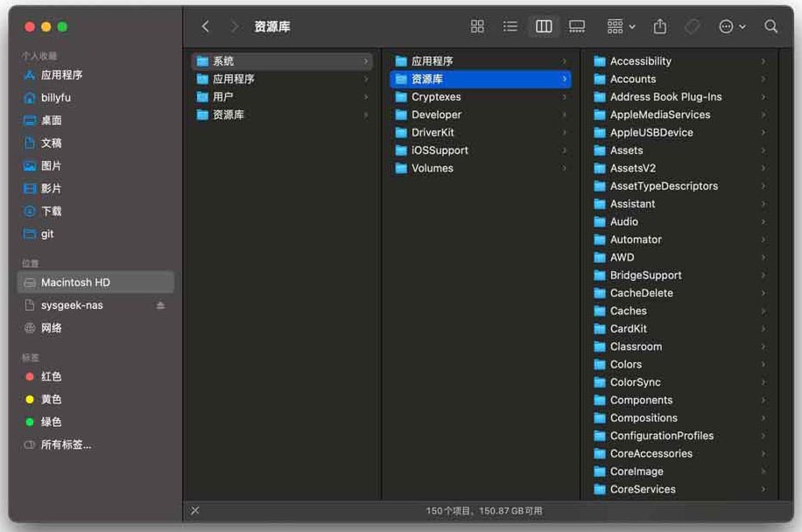This screenshot has height=532, width=802.
Task: Open billyfu home folder in sidebar
Action: [55, 98]
